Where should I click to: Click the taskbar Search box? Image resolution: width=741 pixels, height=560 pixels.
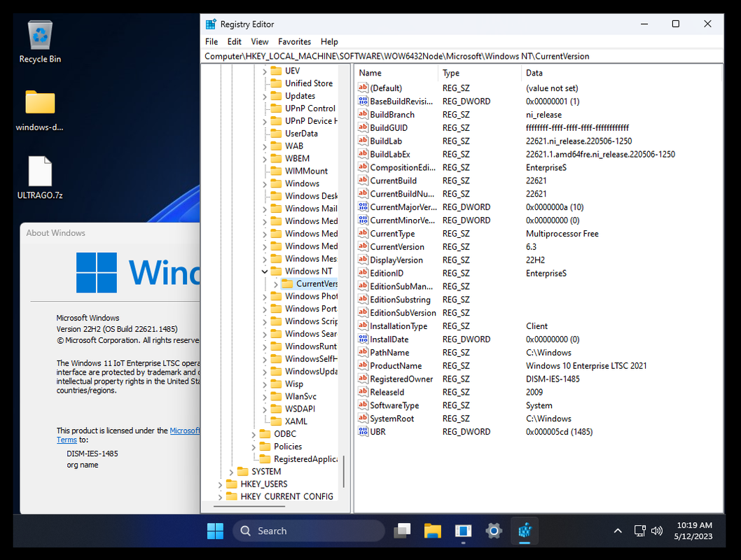(309, 531)
